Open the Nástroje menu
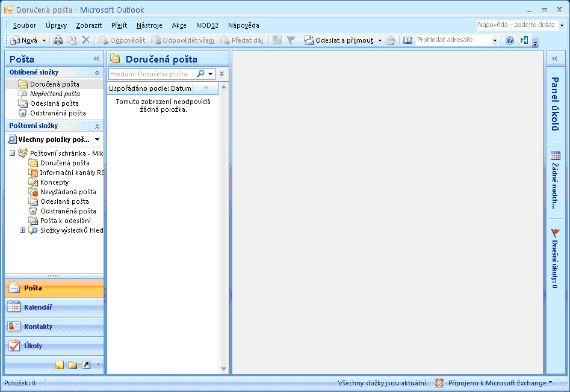This screenshot has width=570, height=392. click(149, 25)
